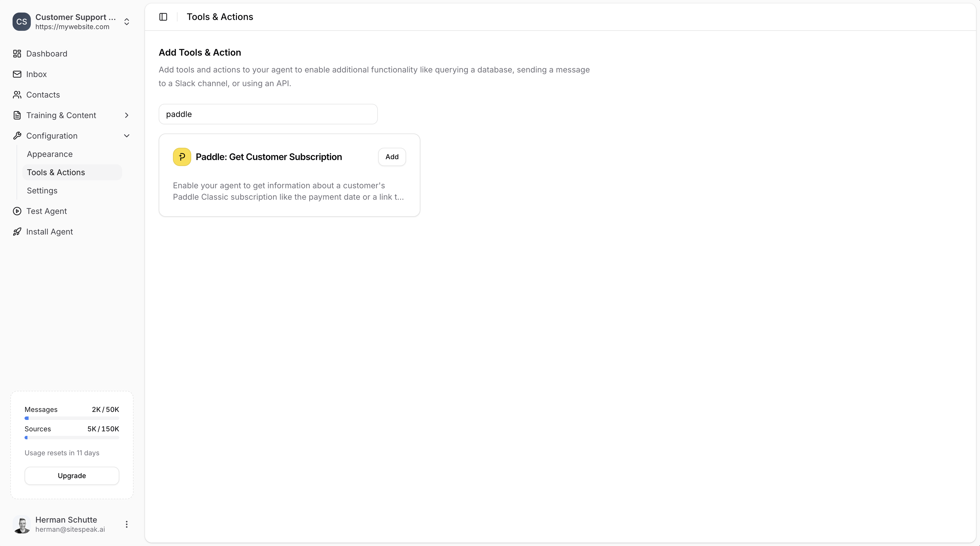980x546 pixels.
Task: Click the Upgrade plan button
Action: coord(72,476)
